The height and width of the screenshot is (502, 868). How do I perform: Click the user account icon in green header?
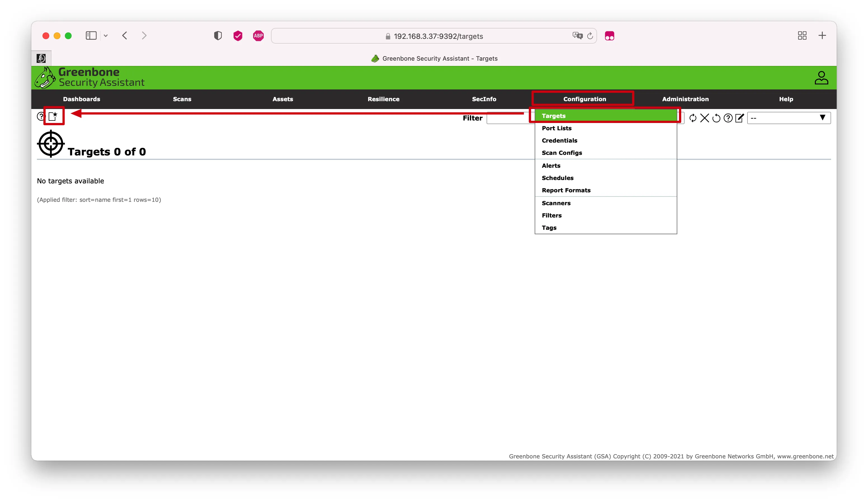tap(821, 78)
